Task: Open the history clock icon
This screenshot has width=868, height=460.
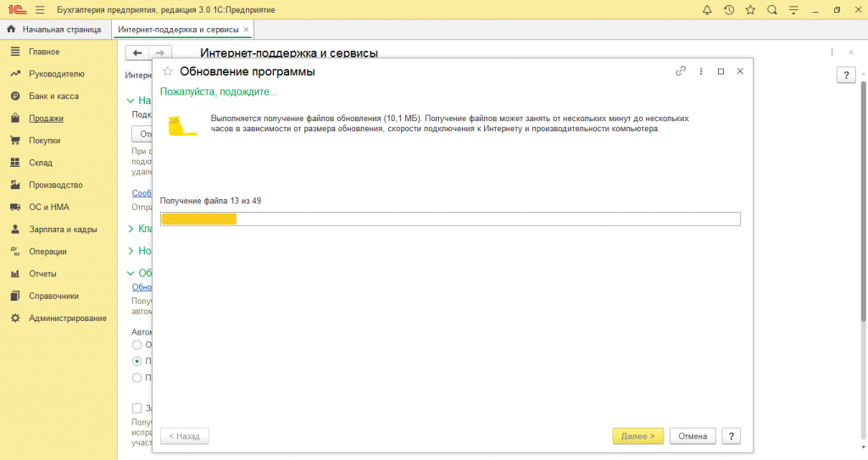Action: click(x=729, y=9)
